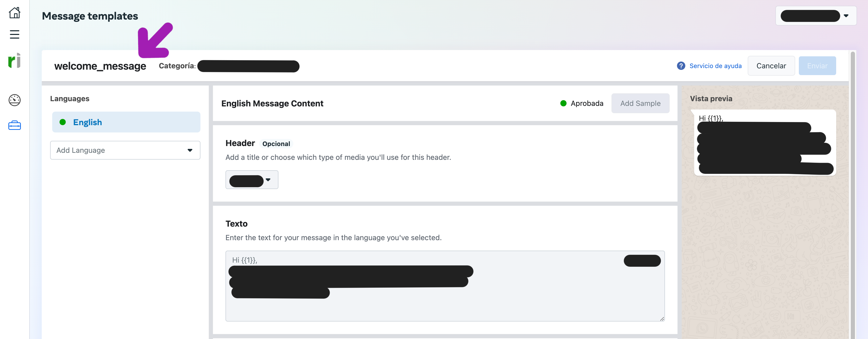
Task: Click the Opcional badge next to Header
Action: (276, 144)
